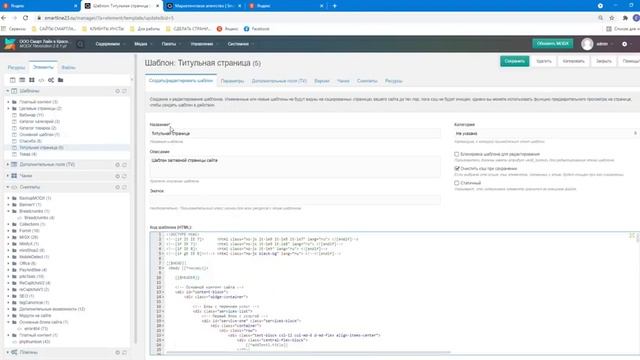Toggle the clear cache on save checkbox
640x360 pixels.
pos(457,169)
